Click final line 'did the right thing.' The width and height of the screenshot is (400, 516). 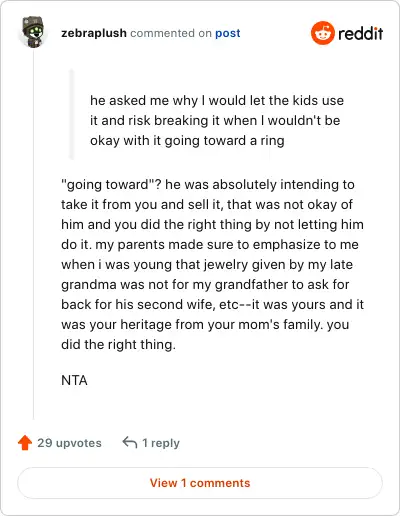(x=118, y=344)
